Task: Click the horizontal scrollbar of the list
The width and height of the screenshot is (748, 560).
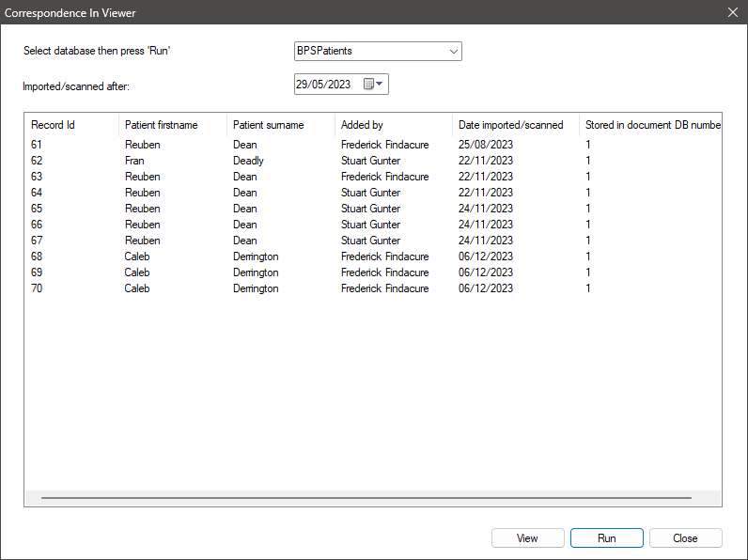Action: click(366, 497)
